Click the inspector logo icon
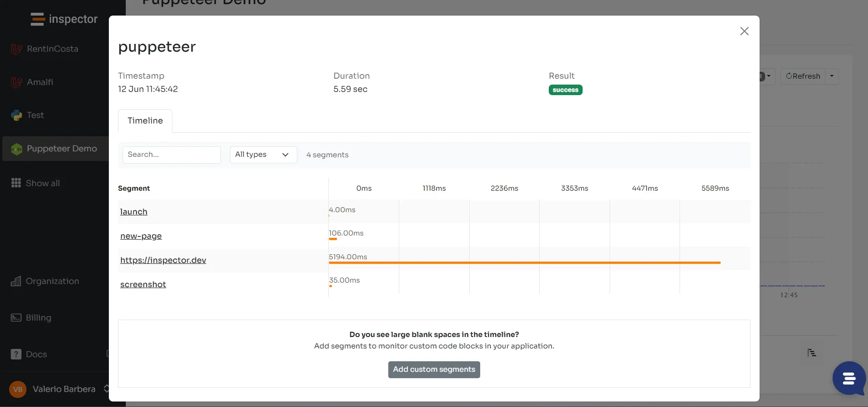Screen dimensions: 868x407 click(38, 19)
